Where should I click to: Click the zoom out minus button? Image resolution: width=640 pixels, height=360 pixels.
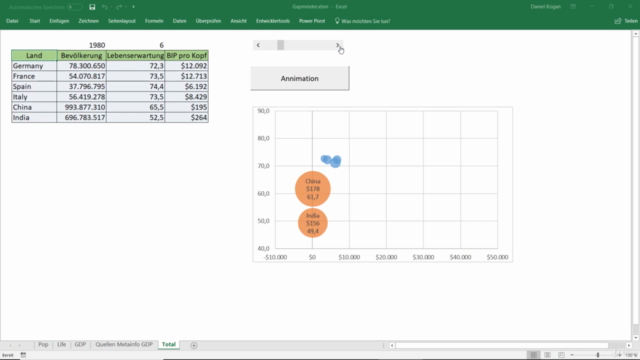click(572, 355)
